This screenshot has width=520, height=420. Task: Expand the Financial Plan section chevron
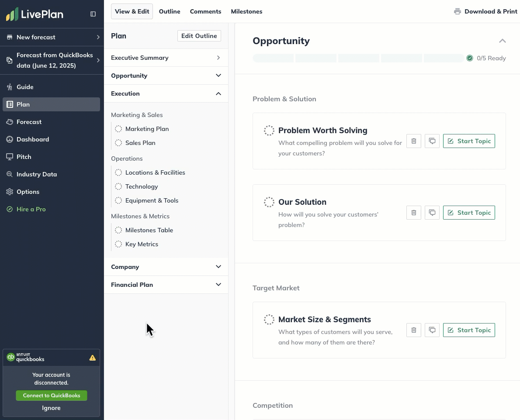click(x=218, y=285)
